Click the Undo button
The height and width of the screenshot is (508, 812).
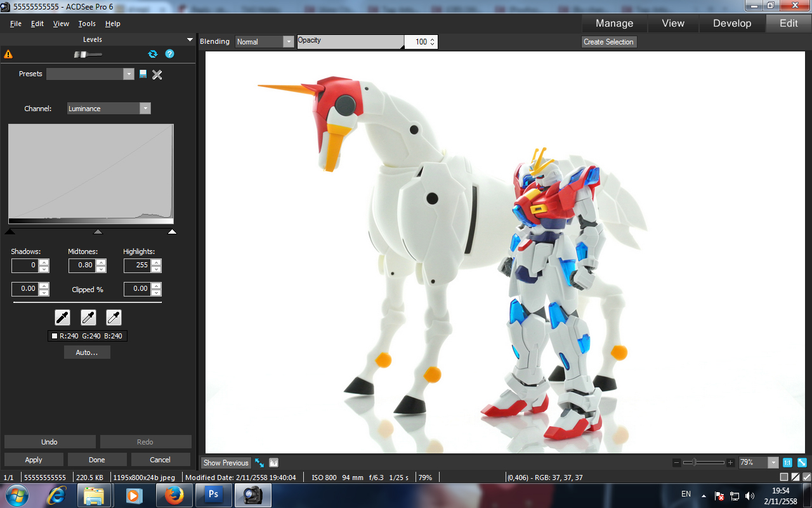click(x=49, y=442)
